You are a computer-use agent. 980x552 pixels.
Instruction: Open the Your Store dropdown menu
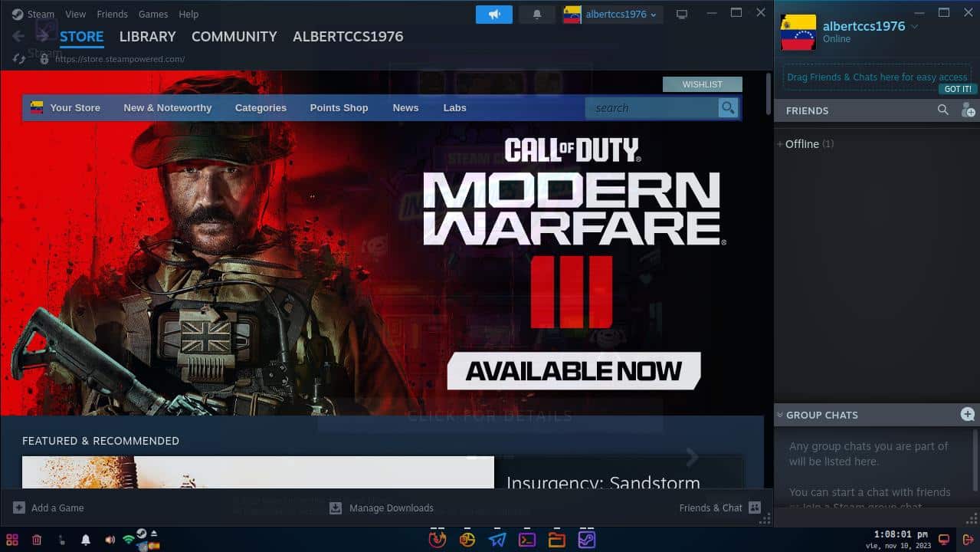pyautogui.click(x=75, y=108)
